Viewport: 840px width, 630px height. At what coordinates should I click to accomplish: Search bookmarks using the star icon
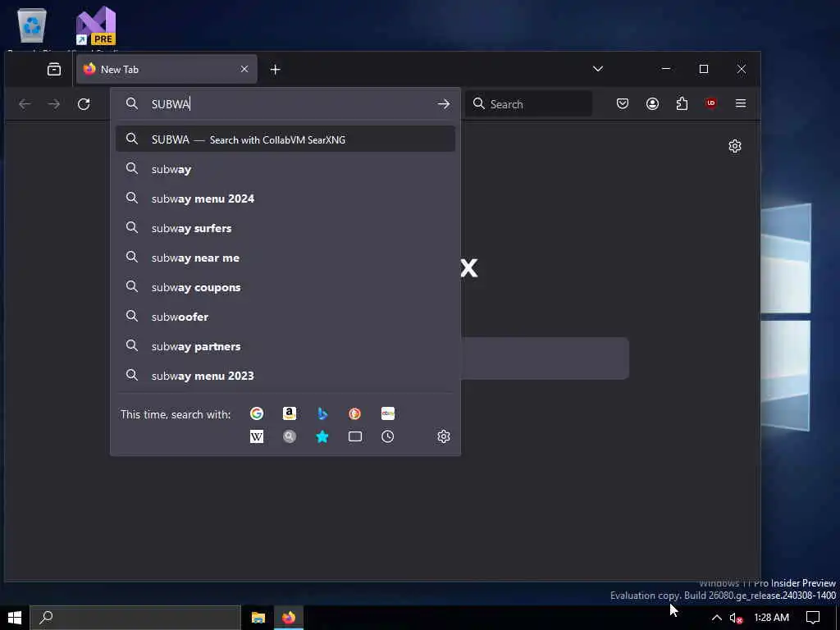point(322,436)
